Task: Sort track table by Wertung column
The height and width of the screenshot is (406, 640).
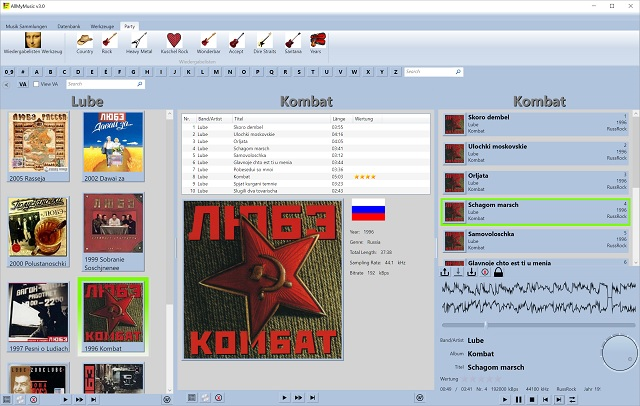Action: pos(367,119)
